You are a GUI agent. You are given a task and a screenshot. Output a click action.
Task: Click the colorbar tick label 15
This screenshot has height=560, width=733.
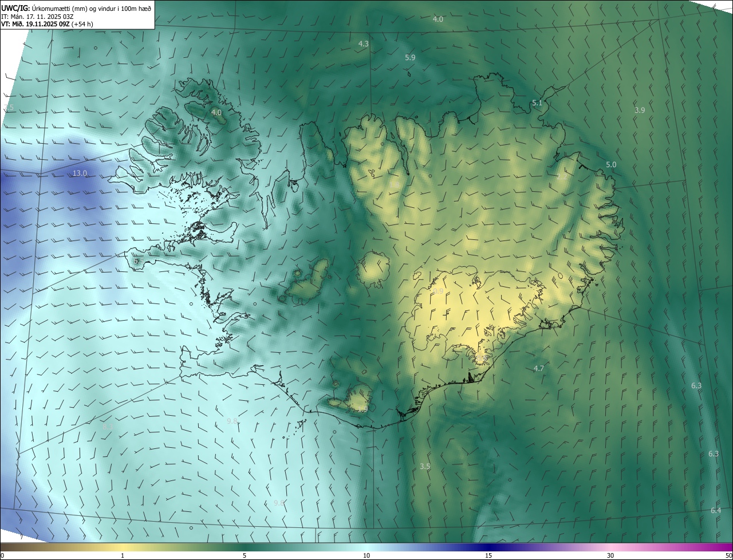pos(488,555)
